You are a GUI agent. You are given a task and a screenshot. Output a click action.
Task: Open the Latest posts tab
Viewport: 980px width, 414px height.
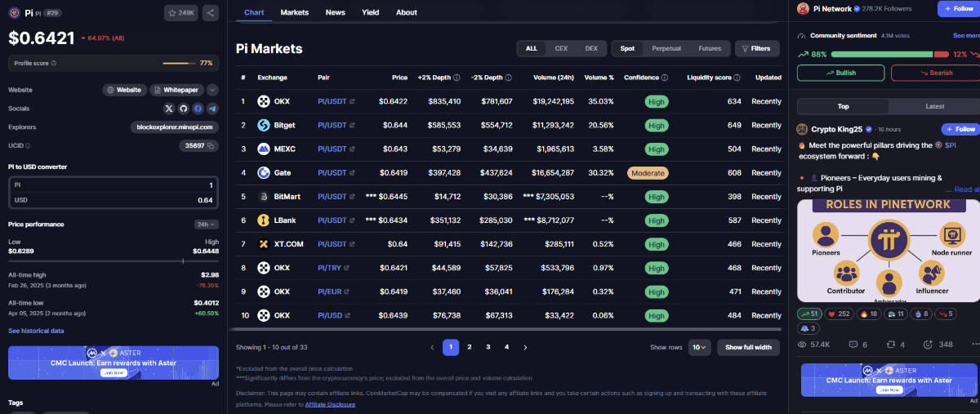[x=935, y=106]
